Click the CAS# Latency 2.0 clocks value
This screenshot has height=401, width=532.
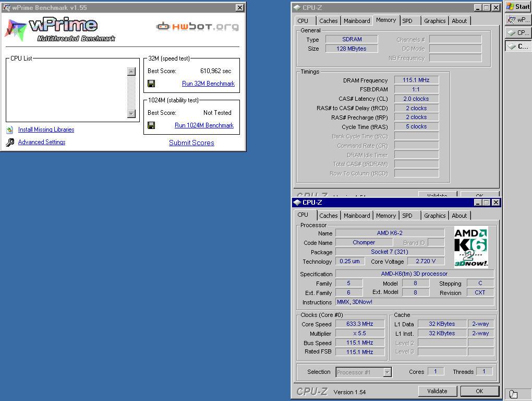coord(416,99)
